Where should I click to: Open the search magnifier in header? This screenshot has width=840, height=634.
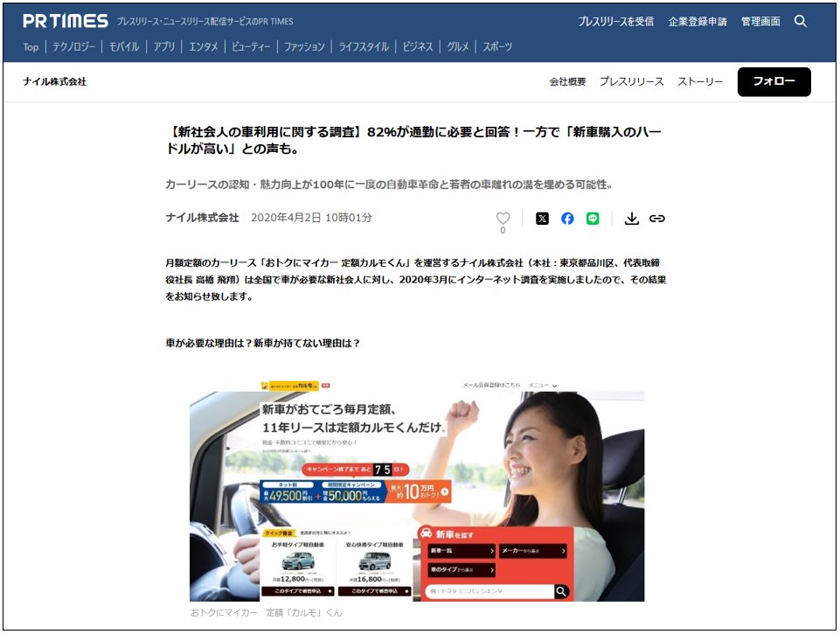point(801,22)
